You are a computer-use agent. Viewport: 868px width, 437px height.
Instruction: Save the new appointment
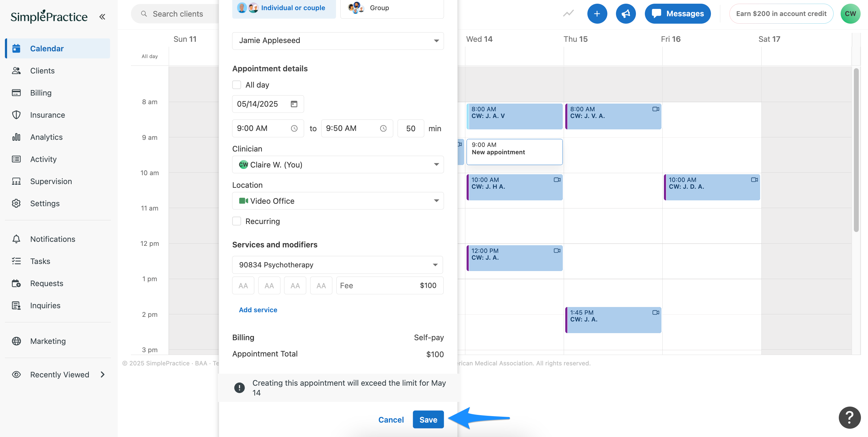[x=428, y=420]
